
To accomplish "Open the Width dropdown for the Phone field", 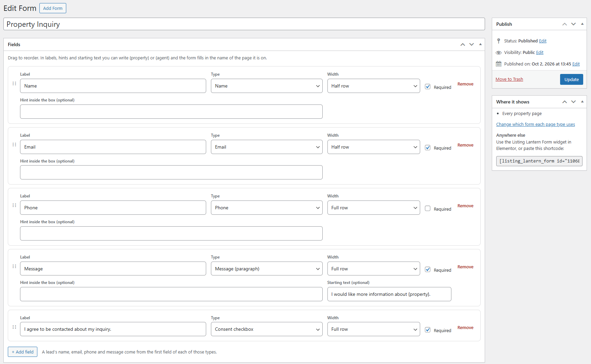I will pyautogui.click(x=374, y=208).
